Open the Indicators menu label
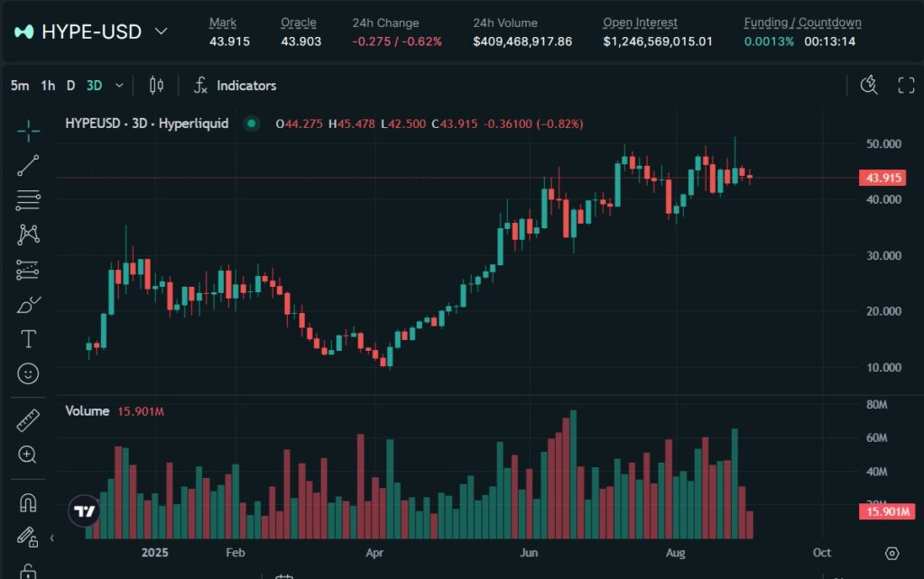 click(246, 86)
